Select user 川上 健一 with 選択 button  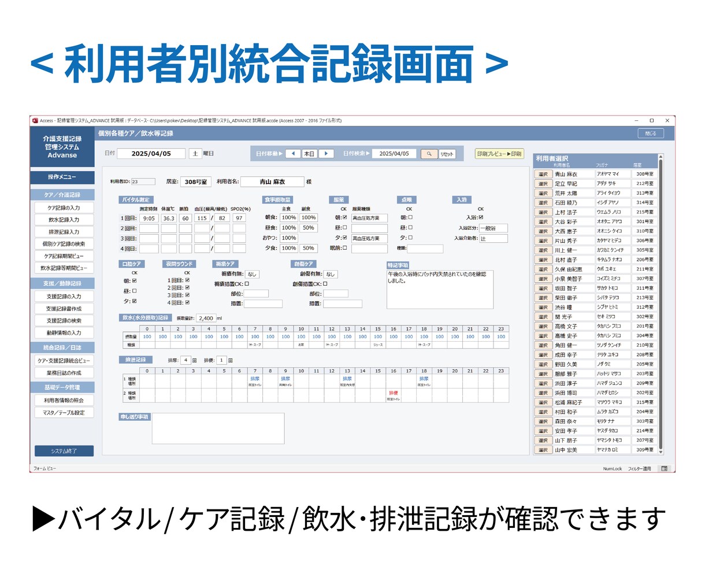pos(543,250)
